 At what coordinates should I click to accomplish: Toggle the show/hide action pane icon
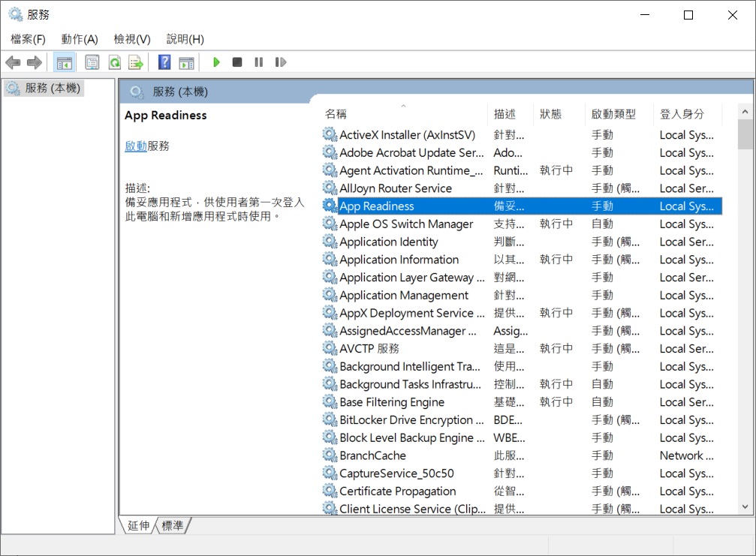pyautogui.click(x=186, y=62)
